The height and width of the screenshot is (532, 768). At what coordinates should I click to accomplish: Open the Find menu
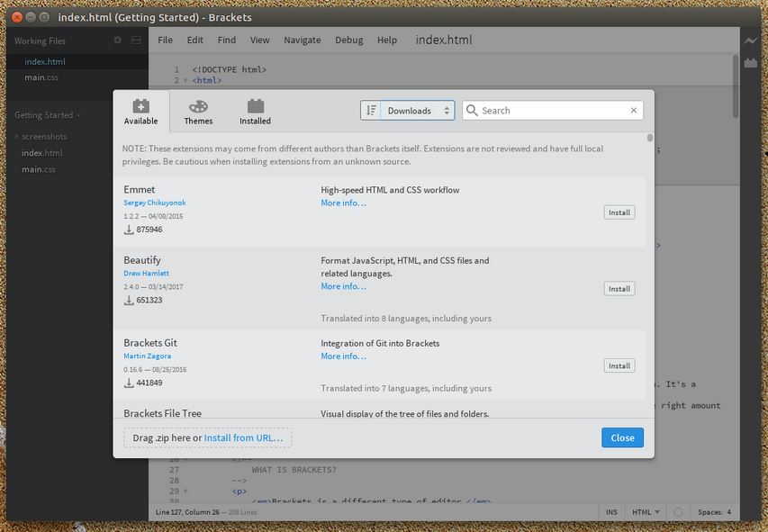(227, 41)
